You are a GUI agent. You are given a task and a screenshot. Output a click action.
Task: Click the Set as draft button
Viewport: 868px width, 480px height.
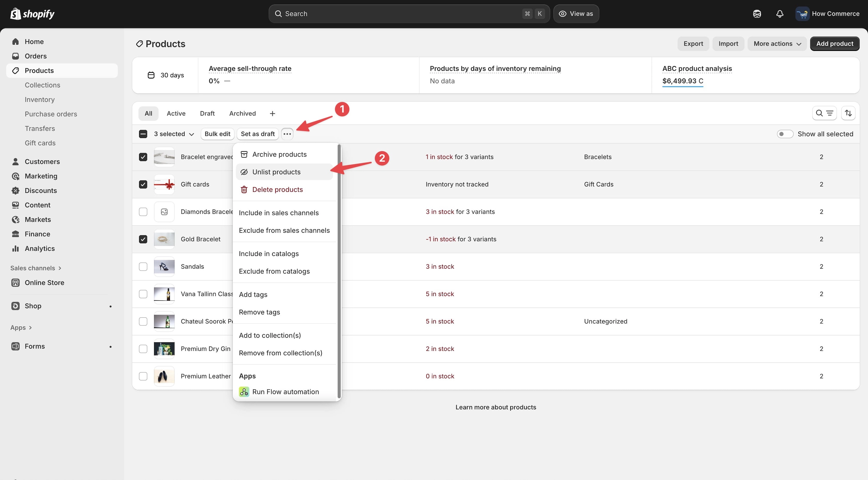click(x=257, y=134)
